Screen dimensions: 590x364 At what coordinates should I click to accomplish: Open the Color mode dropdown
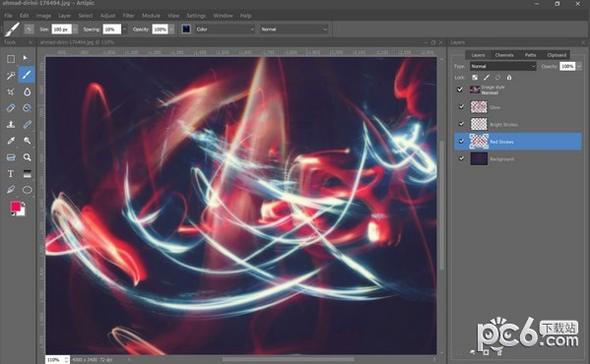coord(225,29)
